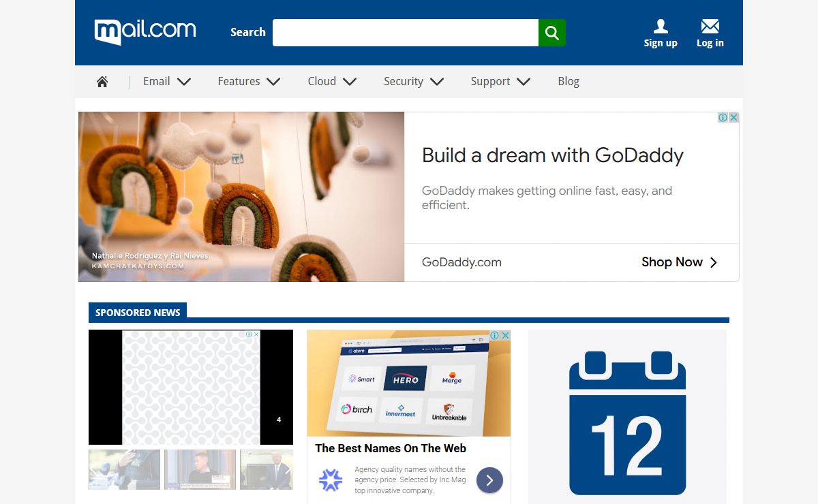Click the Shop Now arrow chevron
This screenshot has height=504, width=818.
click(x=714, y=263)
